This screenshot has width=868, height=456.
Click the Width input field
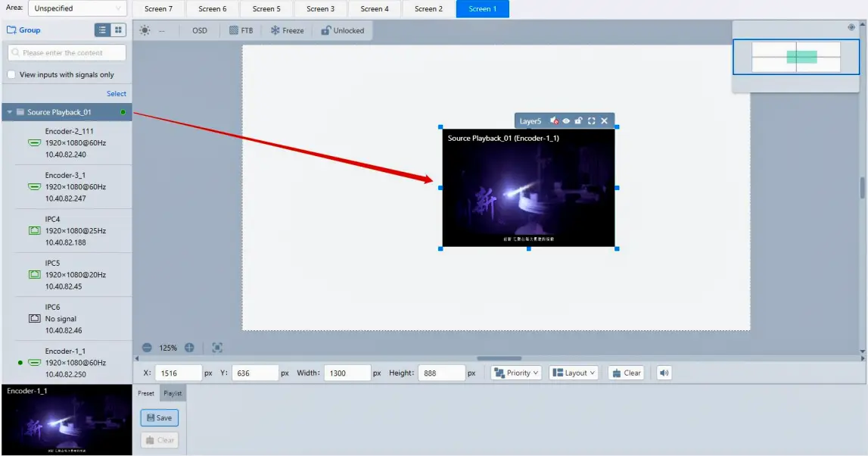coord(347,373)
